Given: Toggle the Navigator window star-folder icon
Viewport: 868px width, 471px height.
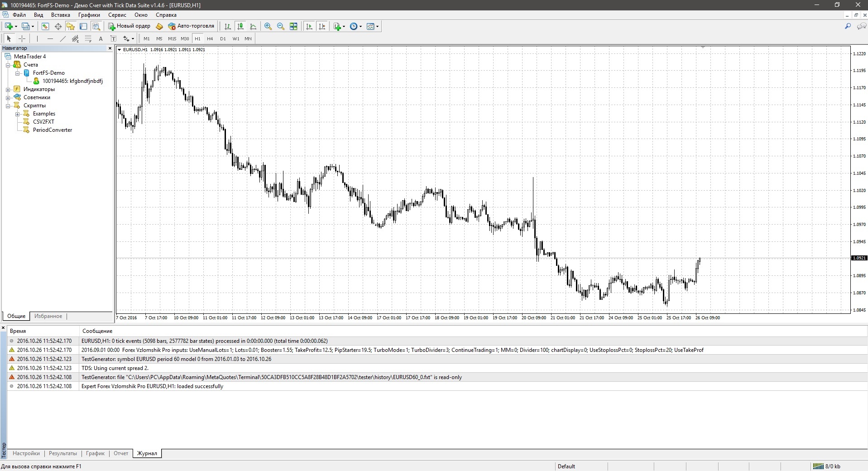Looking at the screenshot, I should [71, 26].
